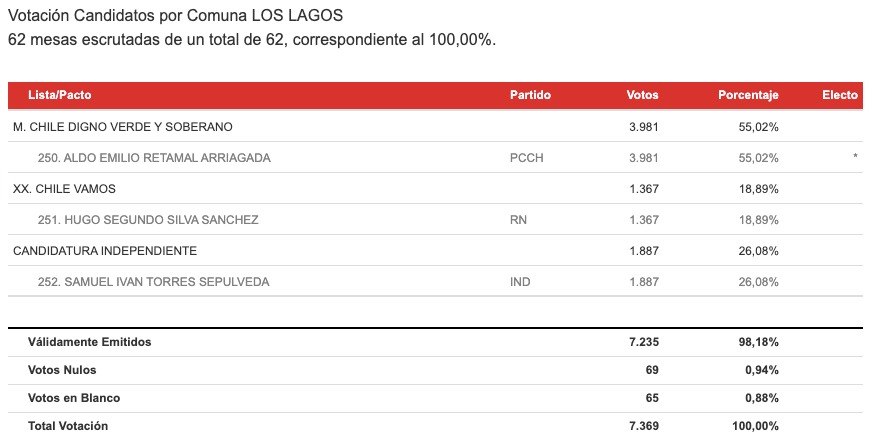The image size is (882, 447).
Task: Click the Porcentaje column header
Action: 748,95
